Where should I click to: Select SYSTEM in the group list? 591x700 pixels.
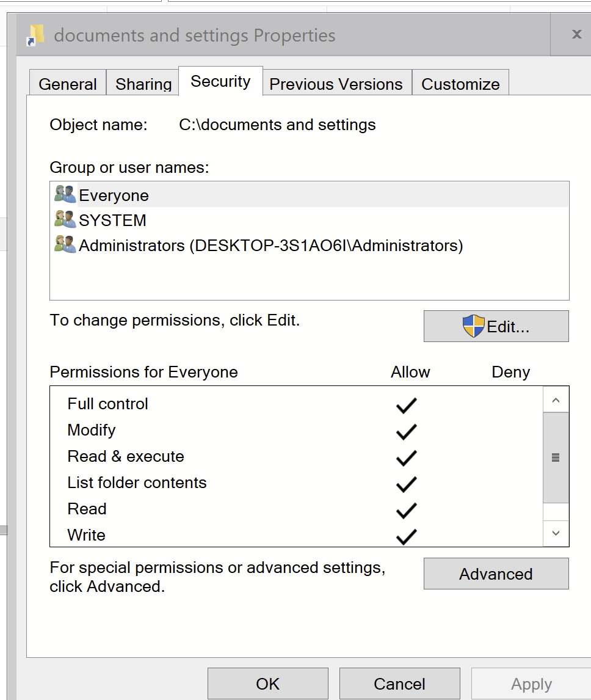[x=113, y=220]
